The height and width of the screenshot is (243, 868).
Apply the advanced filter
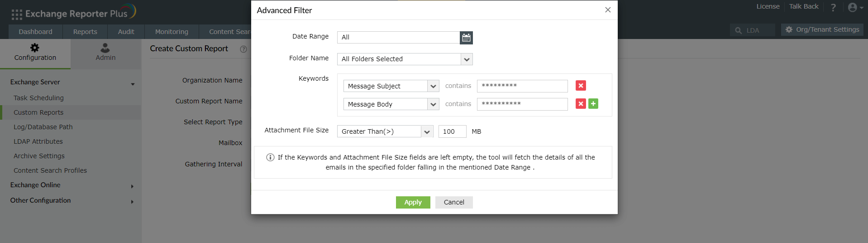tap(413, 202)
